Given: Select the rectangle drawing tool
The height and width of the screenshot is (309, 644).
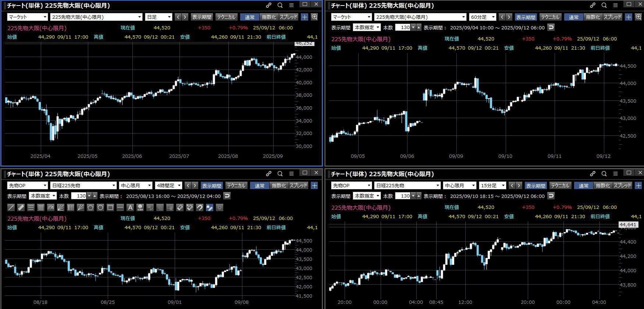Looking at the screenshot, I should point(110,207).
